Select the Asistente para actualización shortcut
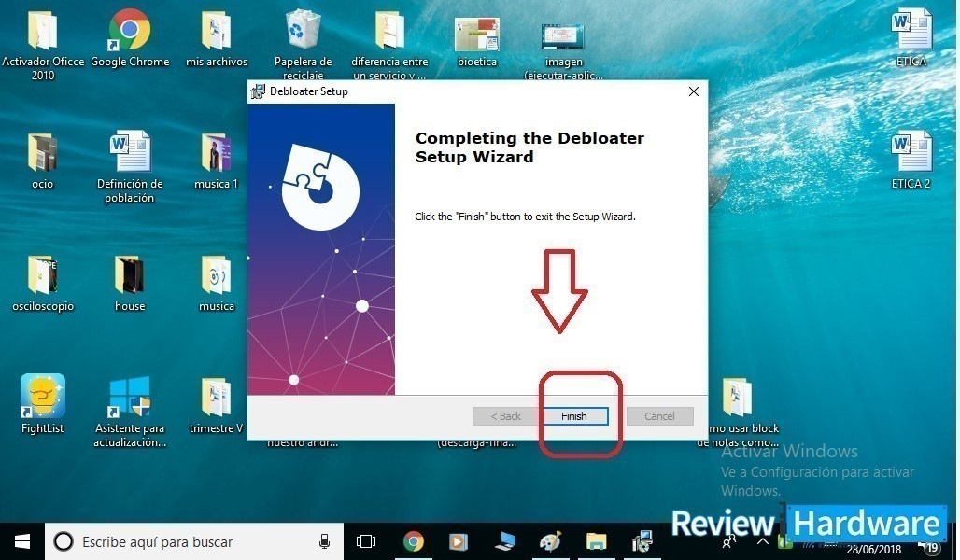The height and width of the screenshot is (560, 960). [x=130, y=412]
